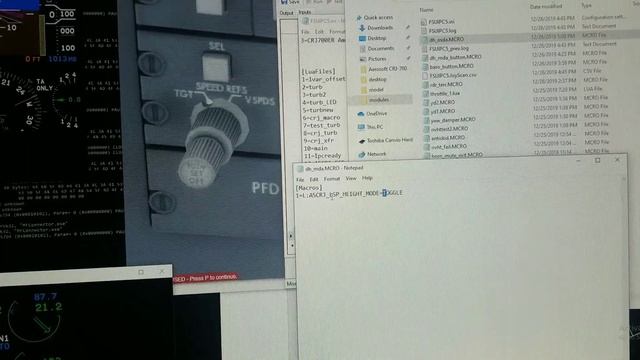
Task: Click the 10=main line in the background FSUIPC5.ini Notepad
Action: point(315,149)
